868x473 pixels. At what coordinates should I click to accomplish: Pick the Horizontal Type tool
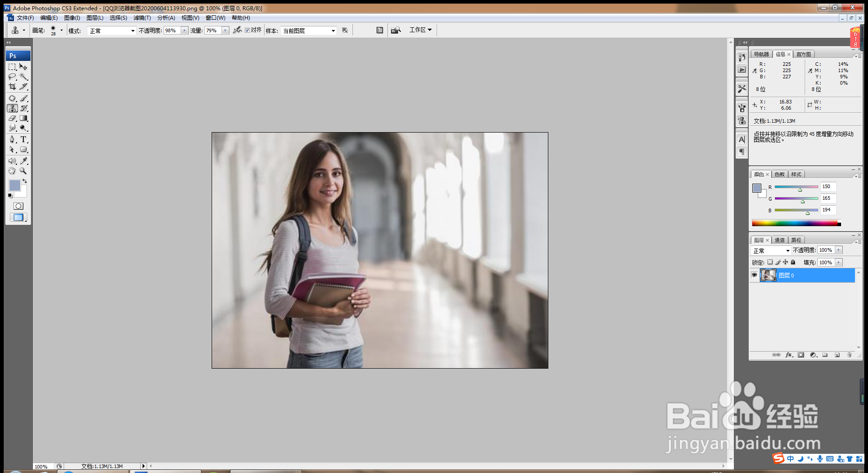24,139
